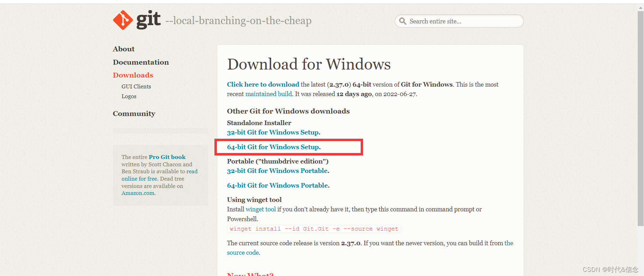Open the Logos subpage

coord(129,96)
